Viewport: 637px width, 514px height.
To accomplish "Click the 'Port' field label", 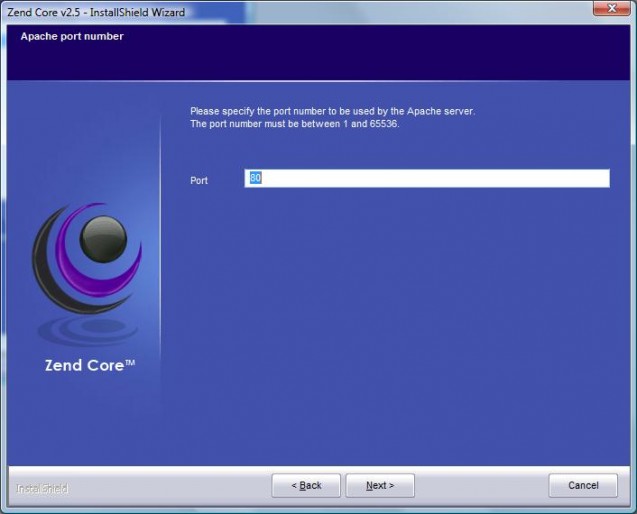I will [199, 180].
